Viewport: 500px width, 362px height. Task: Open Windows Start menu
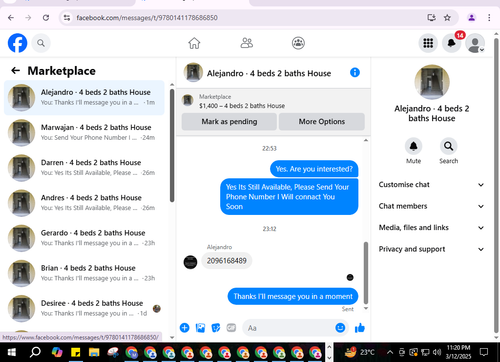click(12, 352)
